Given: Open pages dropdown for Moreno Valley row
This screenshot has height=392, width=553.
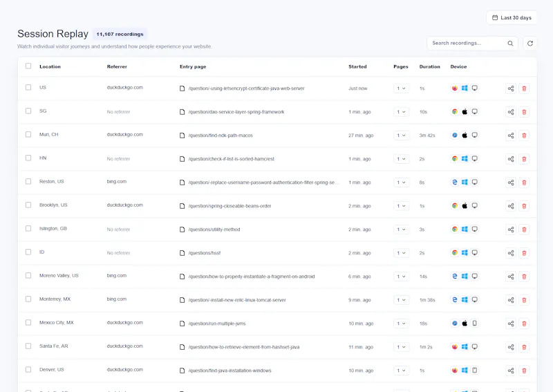Looking at the screenshot, I should coord(402,277).
